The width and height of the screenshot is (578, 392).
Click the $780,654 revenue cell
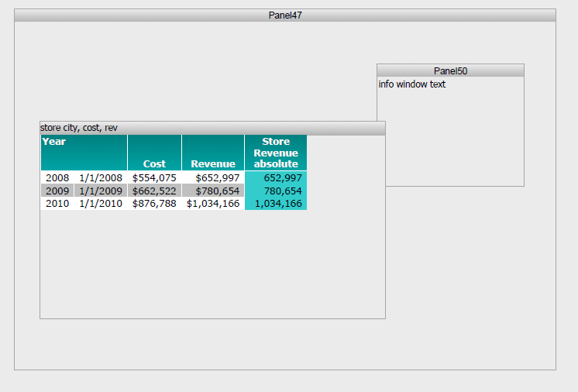point(213,191)
